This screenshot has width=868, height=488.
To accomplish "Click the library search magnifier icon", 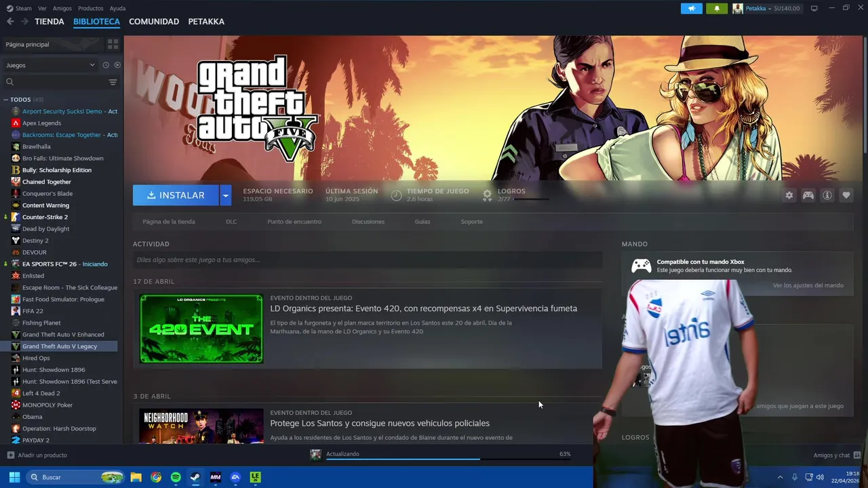I will 9,82.
